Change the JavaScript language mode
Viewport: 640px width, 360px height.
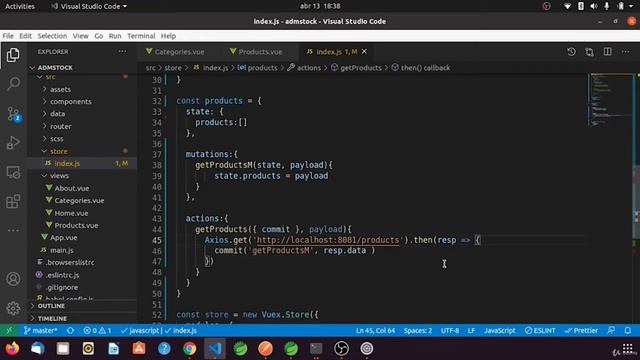(x=499, y=330)
